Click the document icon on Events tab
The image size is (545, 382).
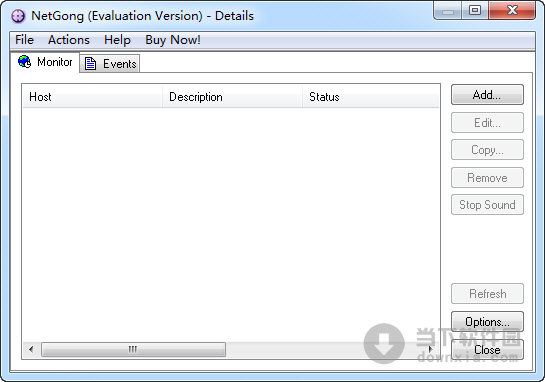pos(90,64)
